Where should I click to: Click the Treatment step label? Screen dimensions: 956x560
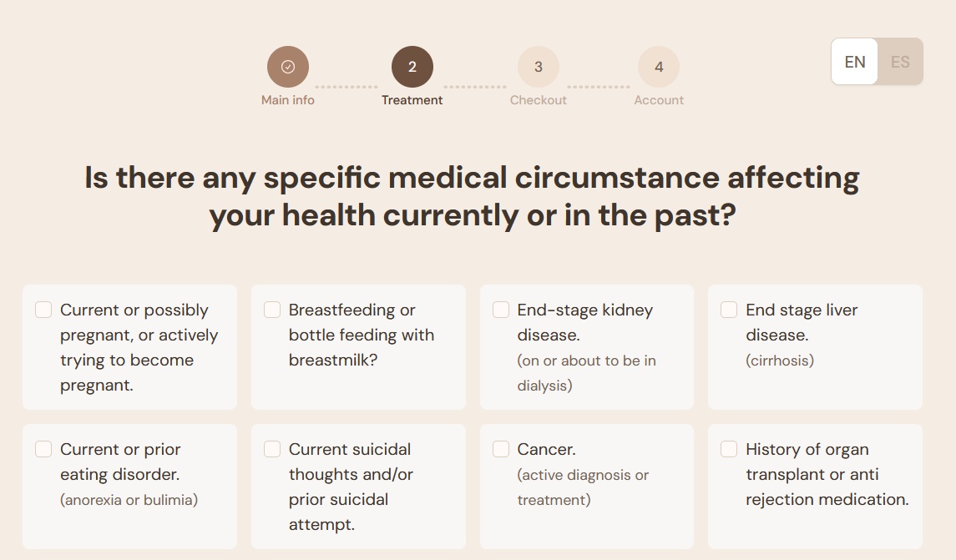pyautogui.click(x=412, y=100)
